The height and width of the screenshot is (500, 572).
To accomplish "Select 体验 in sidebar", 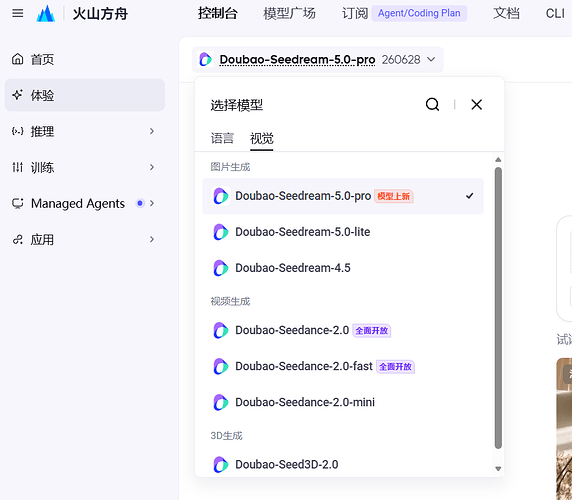I will [85, 95].
